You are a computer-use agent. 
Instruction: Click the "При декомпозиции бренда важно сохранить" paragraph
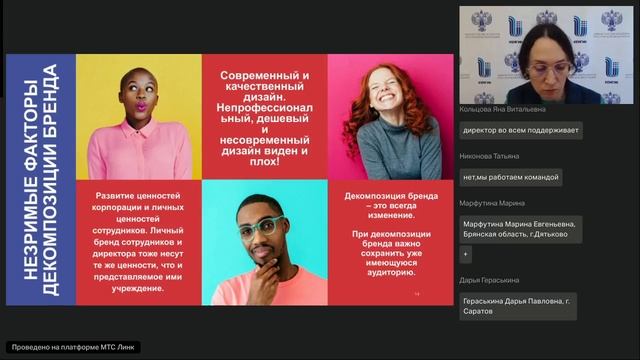point(391,253)
